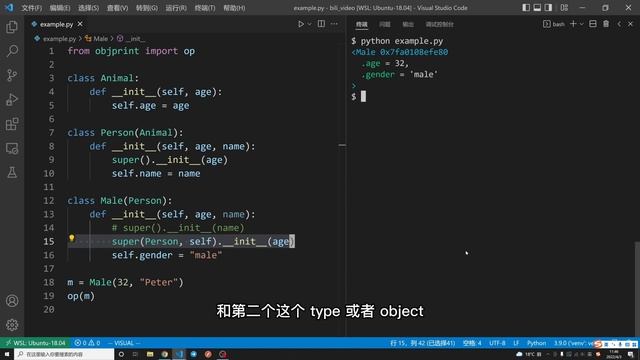
Task: Split the editor to the right
Action: (321, 24)
